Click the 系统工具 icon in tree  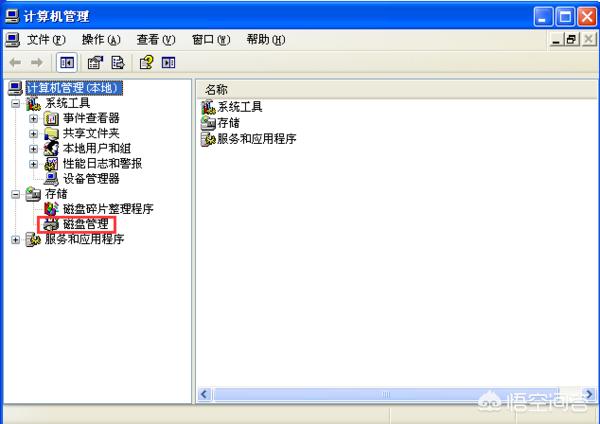(33, 103)
